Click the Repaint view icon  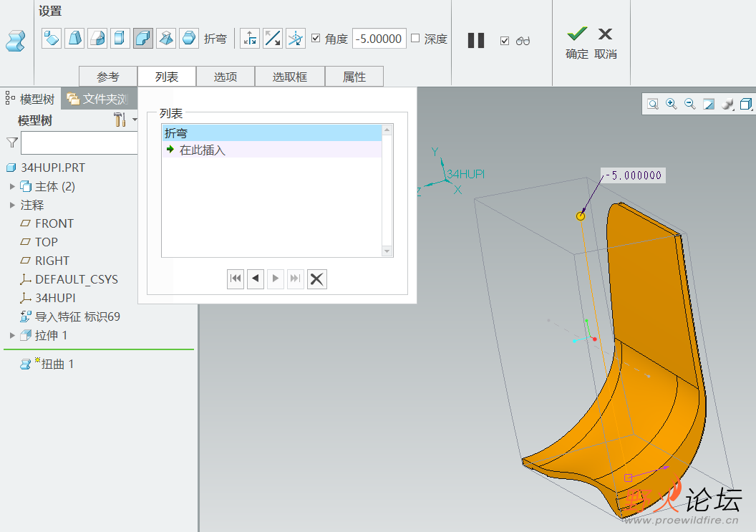708,104
